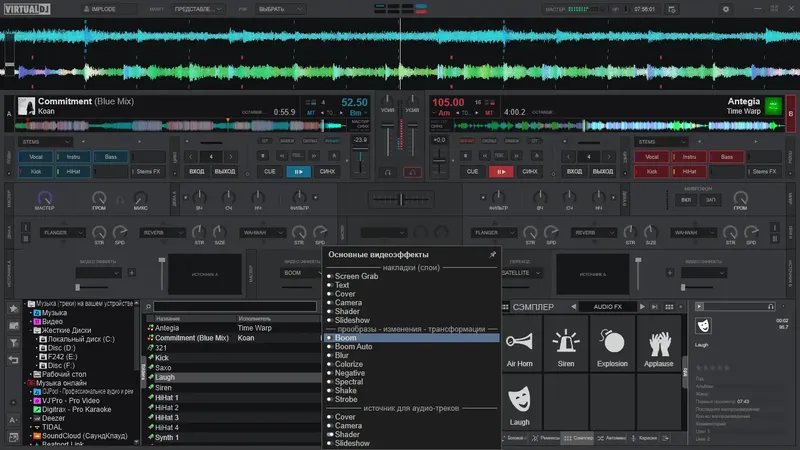The height and width of the screenshot is (450, 800).
Task: Click the CUE button on deck A
Action: tap(270, 171)
